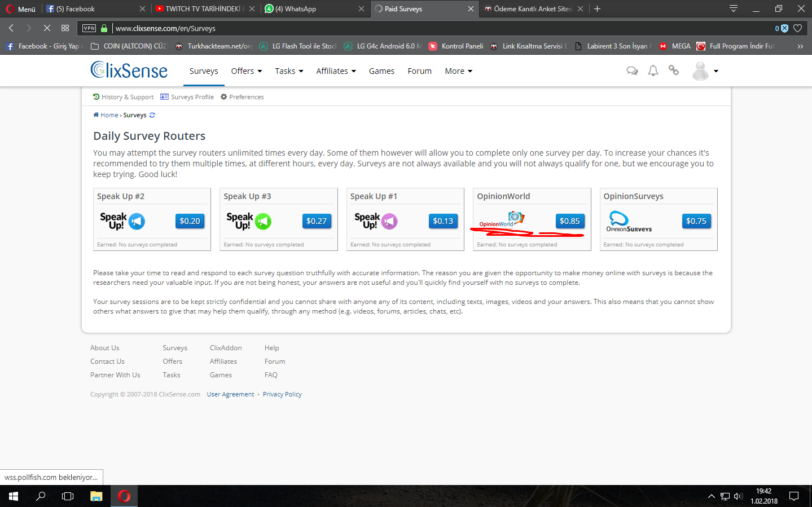
Task: Close the Paid Surveys tab
Action: [471, 9]
